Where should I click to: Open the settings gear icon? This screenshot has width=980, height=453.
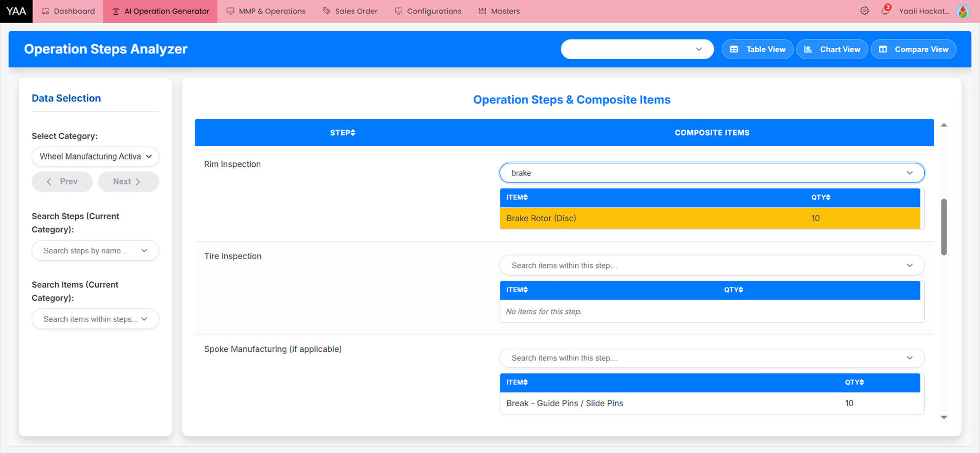pos(864,11)
